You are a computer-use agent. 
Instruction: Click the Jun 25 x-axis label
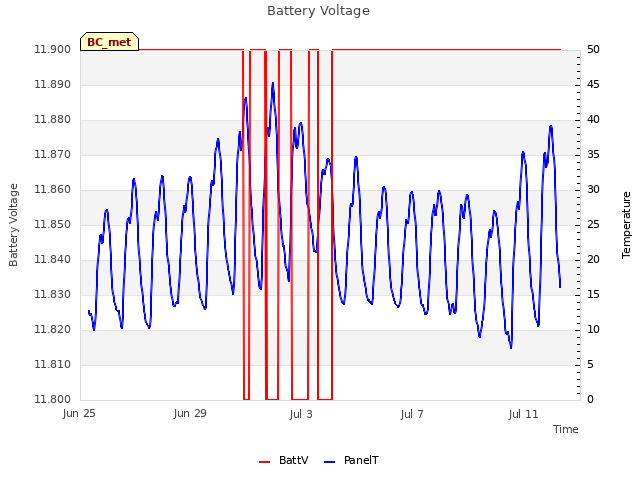pyautogui.click(x=79, y=414)
